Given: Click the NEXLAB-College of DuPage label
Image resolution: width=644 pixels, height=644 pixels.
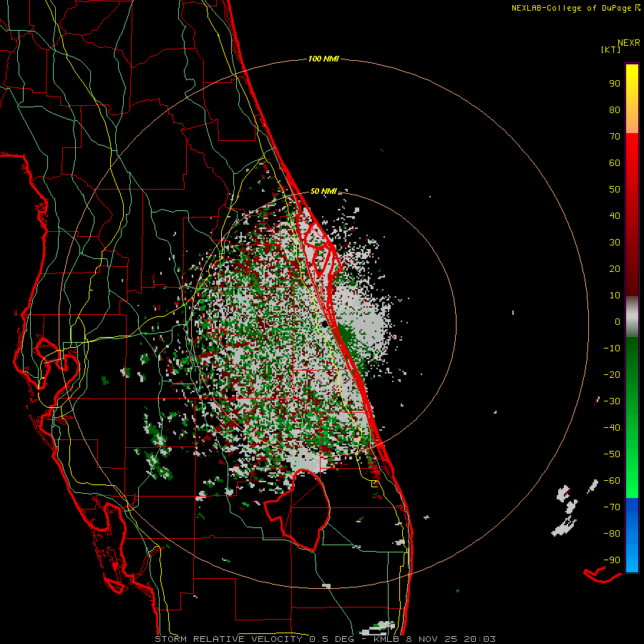Looking at the screenshot, I should click(571, 8).
